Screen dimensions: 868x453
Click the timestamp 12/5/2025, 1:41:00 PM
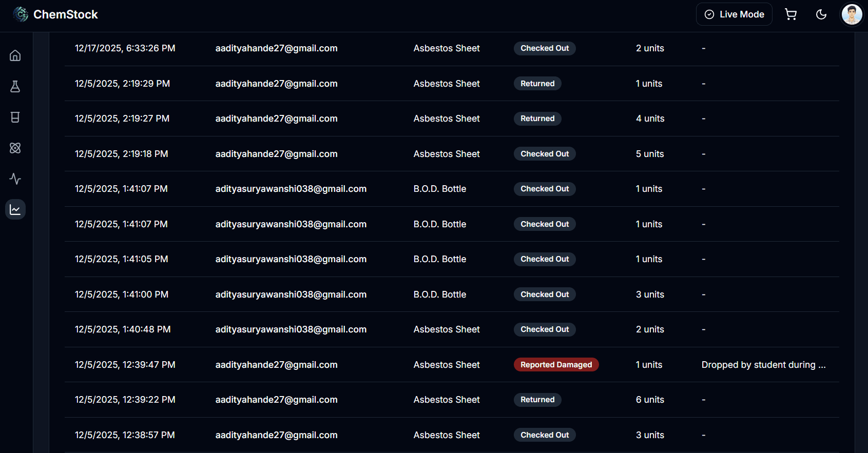tap(122, 294)
